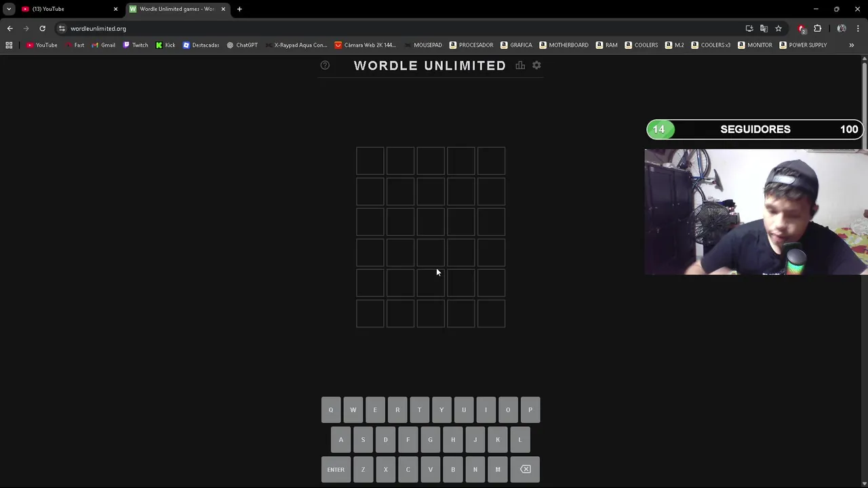Open the statistics bar chart icon
The image size is (868, 488).
click(520, 65)
